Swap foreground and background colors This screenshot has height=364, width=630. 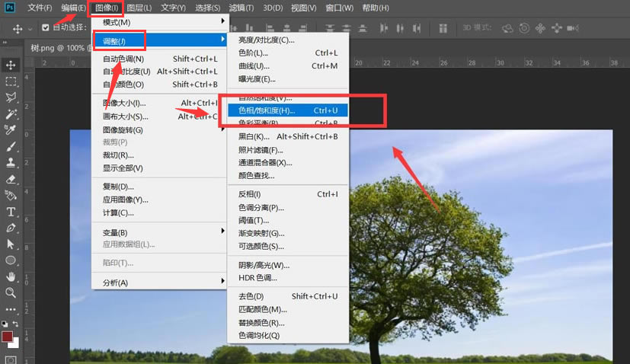pos(15,324)
